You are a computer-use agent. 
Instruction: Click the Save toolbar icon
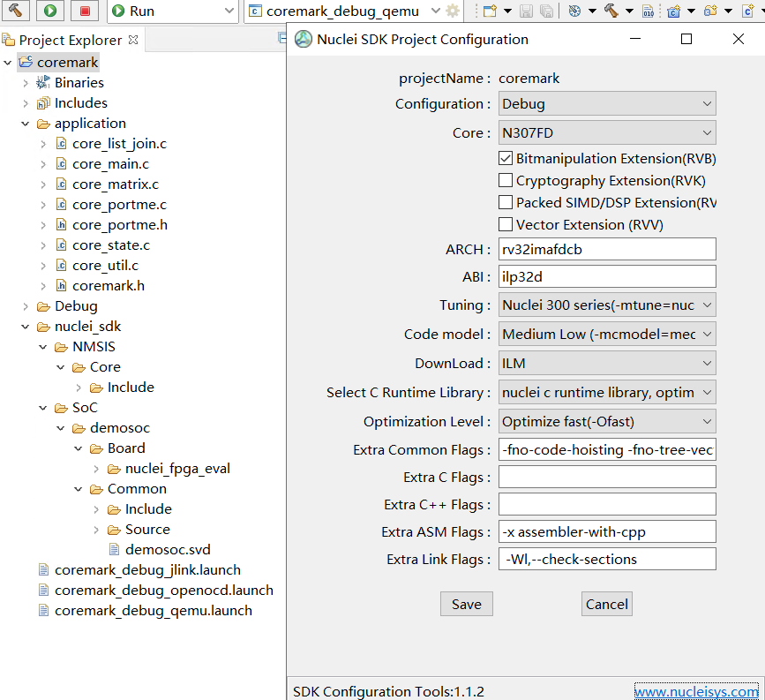coord(526,11)
